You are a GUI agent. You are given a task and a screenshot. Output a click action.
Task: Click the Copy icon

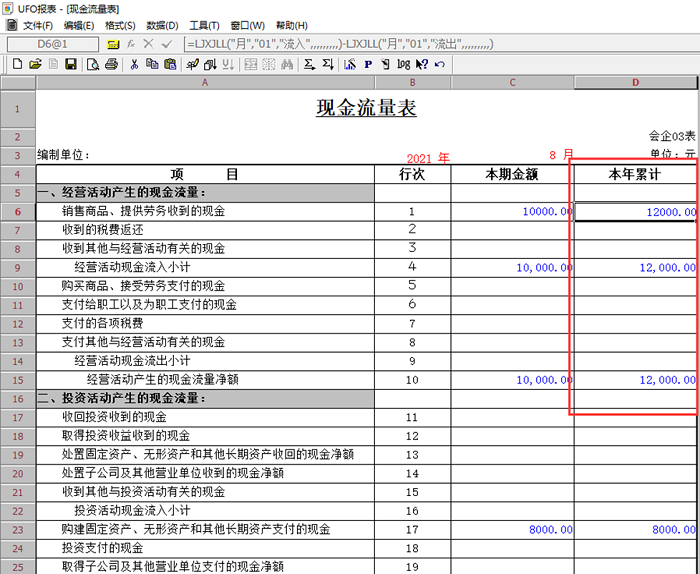click(152, 64)
